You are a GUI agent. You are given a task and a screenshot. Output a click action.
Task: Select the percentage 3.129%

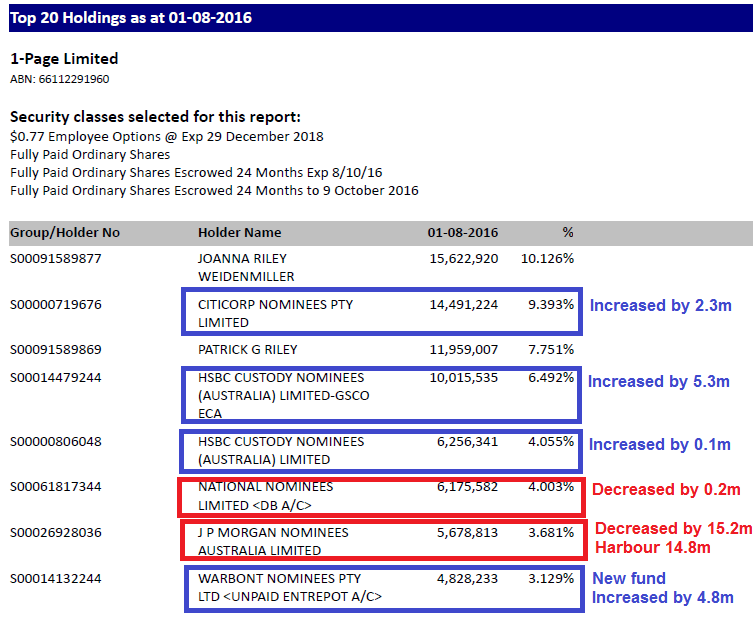(551, 579)
